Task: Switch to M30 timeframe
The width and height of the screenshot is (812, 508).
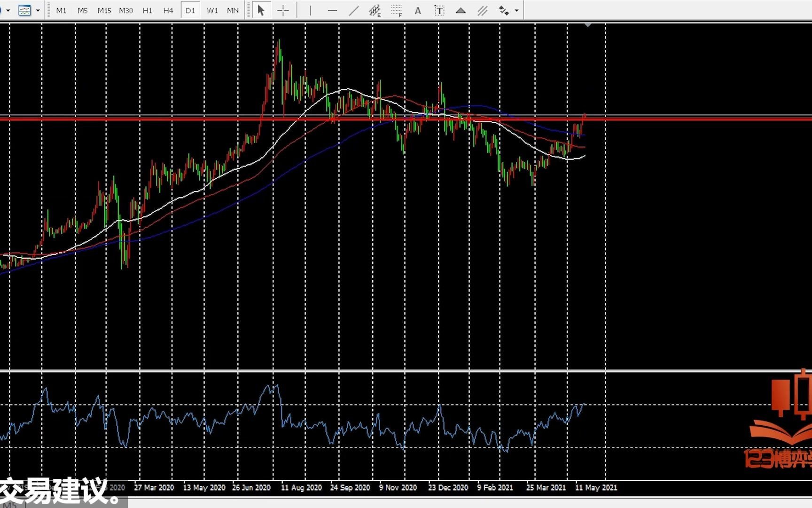Action: (126, 10)
